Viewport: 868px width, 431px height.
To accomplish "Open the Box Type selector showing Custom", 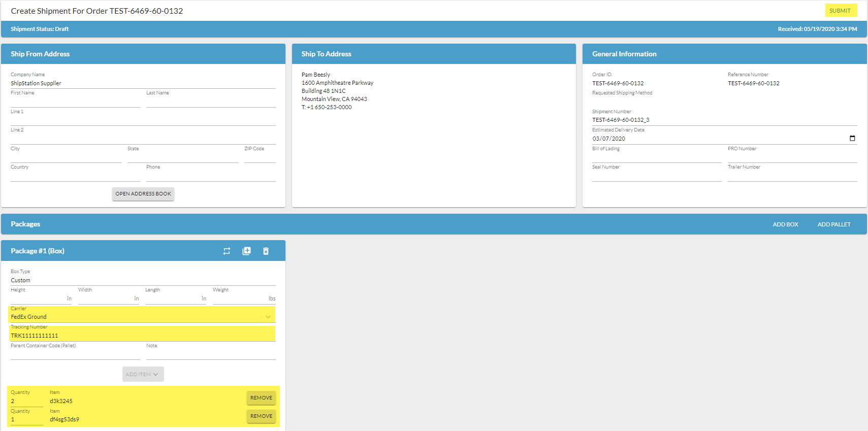I will tap(143, 280).
